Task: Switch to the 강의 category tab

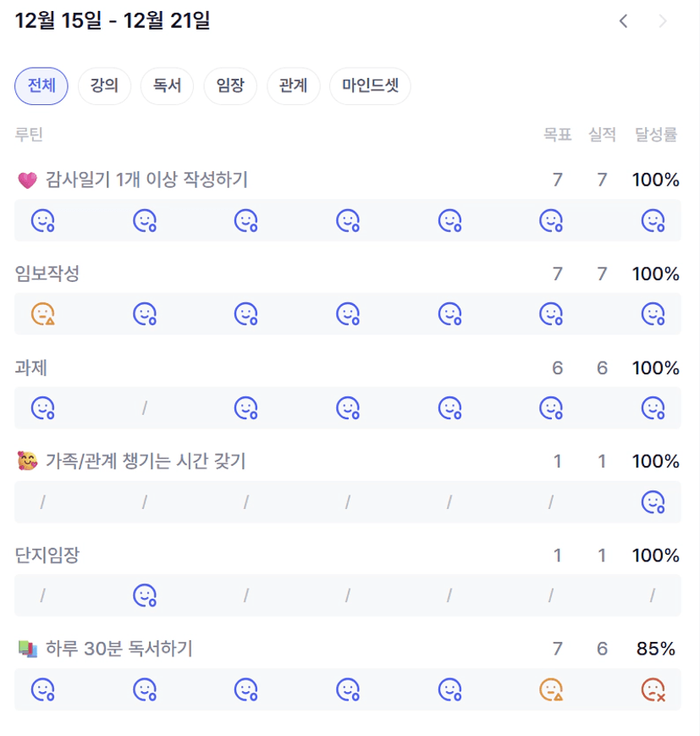Action: (x=104, y=86)
